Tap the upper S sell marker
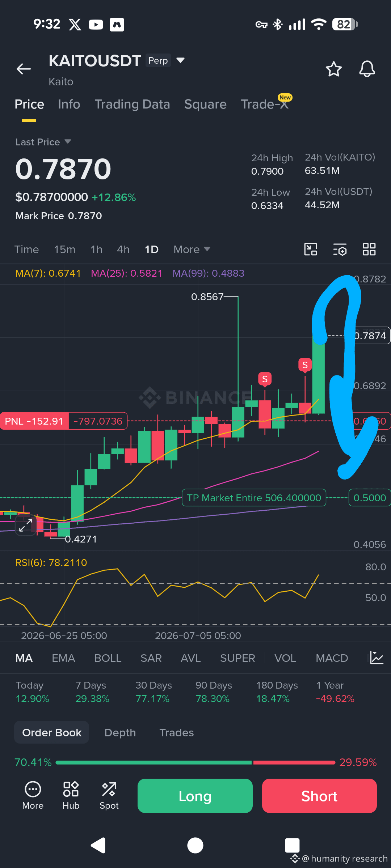Viewport: 391px width, 868px height. click(305, 365)
